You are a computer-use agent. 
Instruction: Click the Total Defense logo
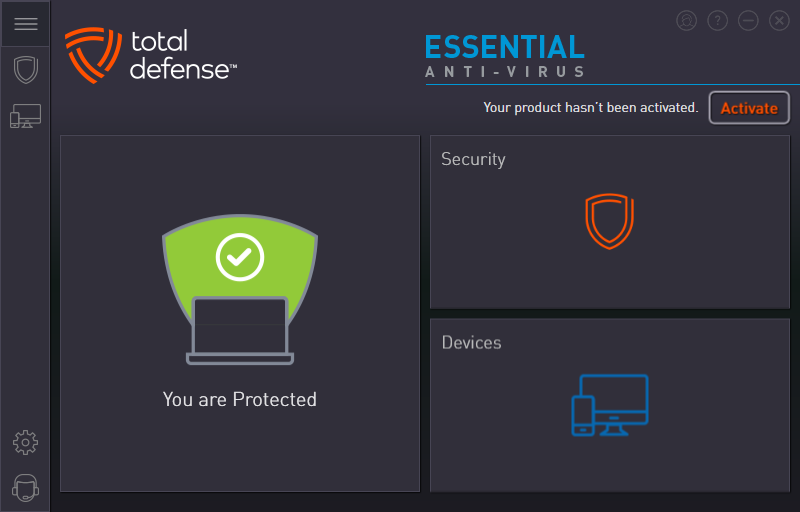pos(151,55)
